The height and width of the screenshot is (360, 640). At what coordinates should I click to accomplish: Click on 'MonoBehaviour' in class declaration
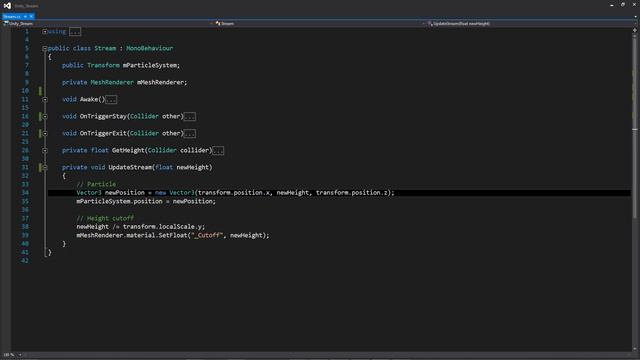(x=150, y=48)
